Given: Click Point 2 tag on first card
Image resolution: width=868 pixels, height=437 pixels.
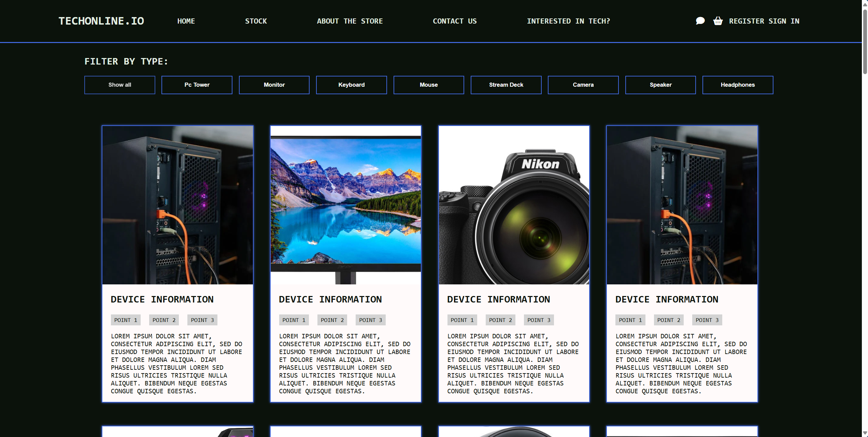Looking at the screenshot, I should pyautogui.click(x=164, y=320).
